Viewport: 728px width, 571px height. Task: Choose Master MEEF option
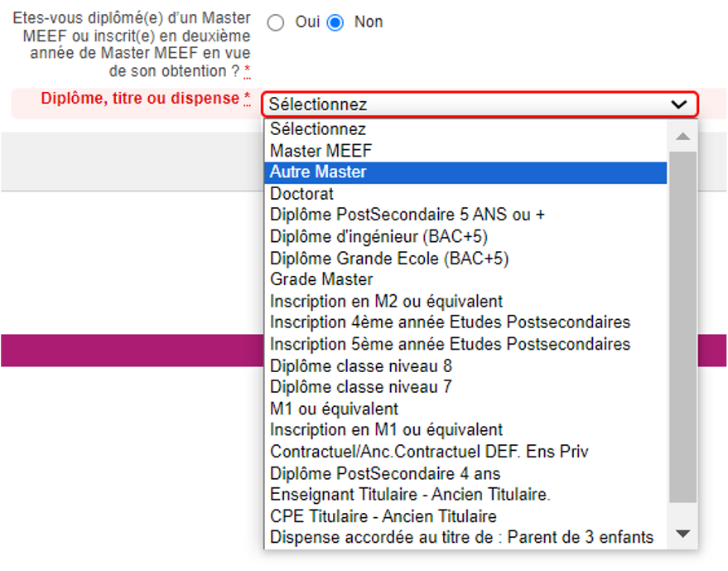[321, 151]
